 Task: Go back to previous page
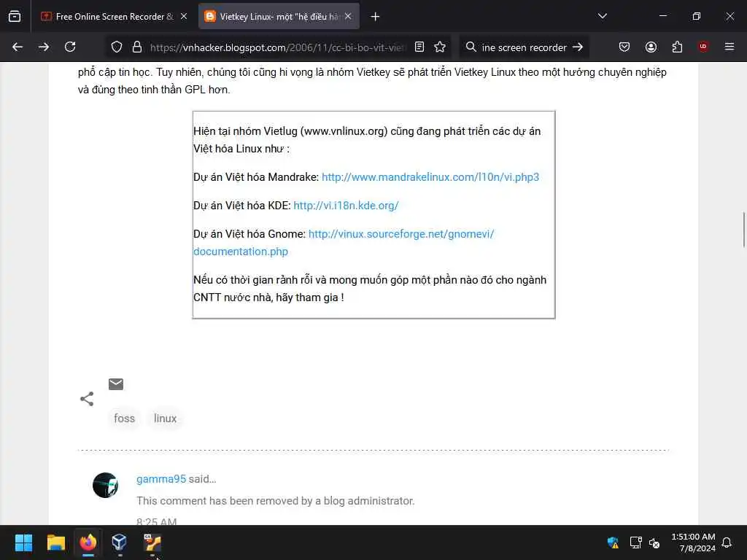click(18, 47)
